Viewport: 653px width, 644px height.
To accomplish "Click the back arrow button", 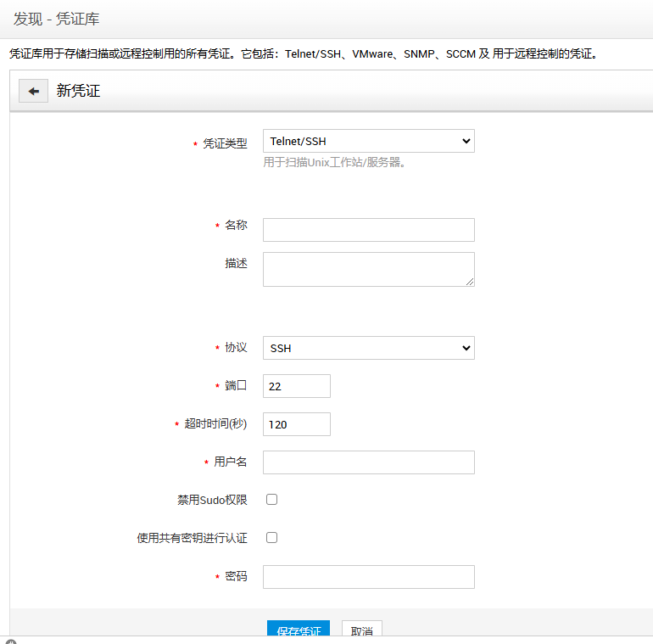I will coord(33,91).
